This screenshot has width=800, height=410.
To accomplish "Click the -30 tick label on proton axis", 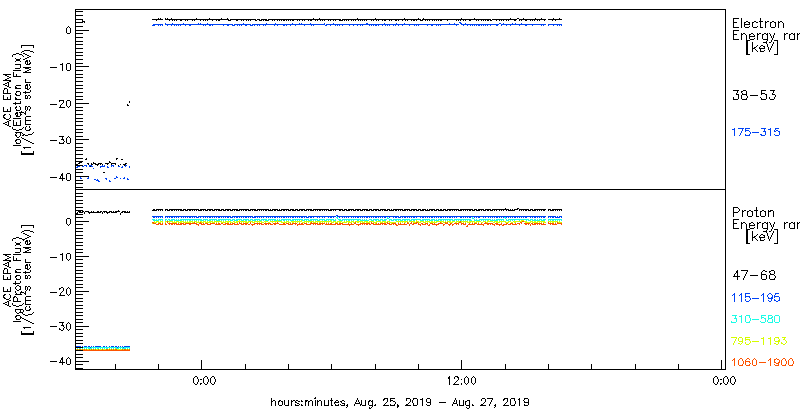I will (63, 326).
